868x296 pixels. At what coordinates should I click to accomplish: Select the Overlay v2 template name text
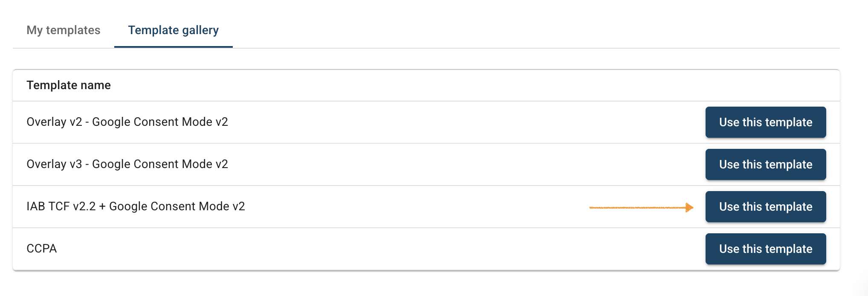tap(127, 122)
